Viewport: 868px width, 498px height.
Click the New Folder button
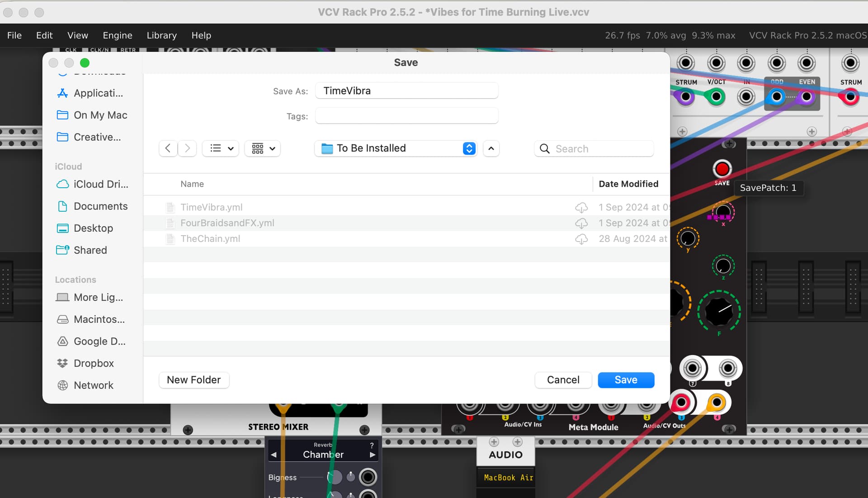194,380
